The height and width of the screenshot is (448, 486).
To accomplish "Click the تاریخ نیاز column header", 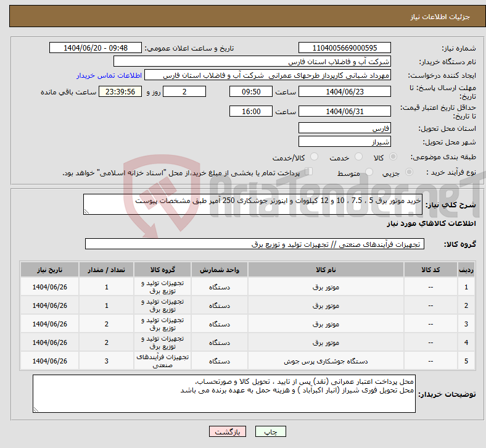I will [x=49, y=270].
